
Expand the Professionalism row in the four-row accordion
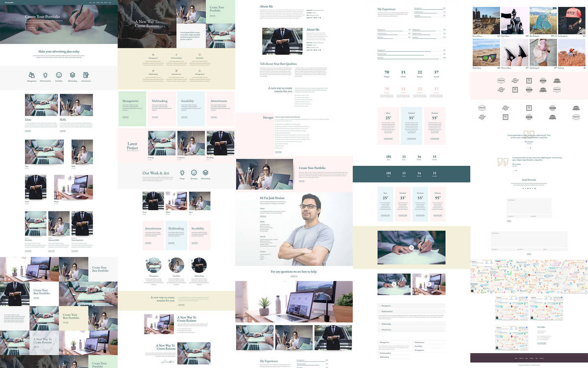(x=412, y=311)
